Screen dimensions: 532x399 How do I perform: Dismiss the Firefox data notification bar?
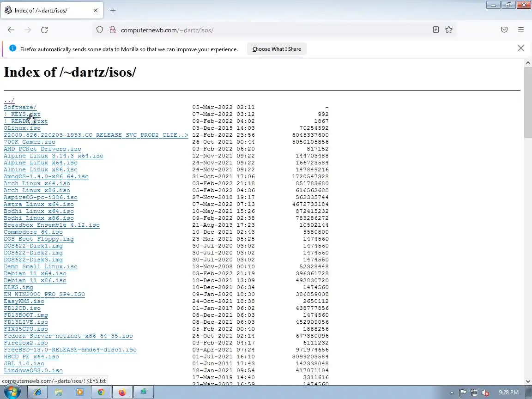click(x=521, y=48)
